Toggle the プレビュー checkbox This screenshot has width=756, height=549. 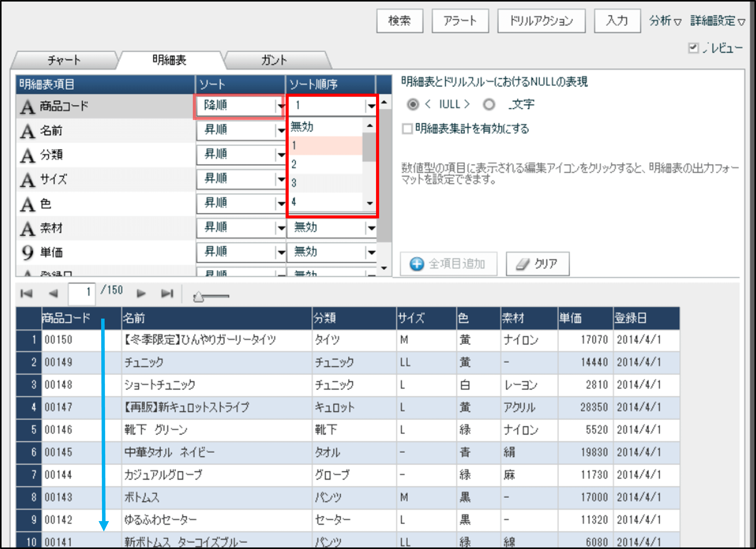coord(693,48)
